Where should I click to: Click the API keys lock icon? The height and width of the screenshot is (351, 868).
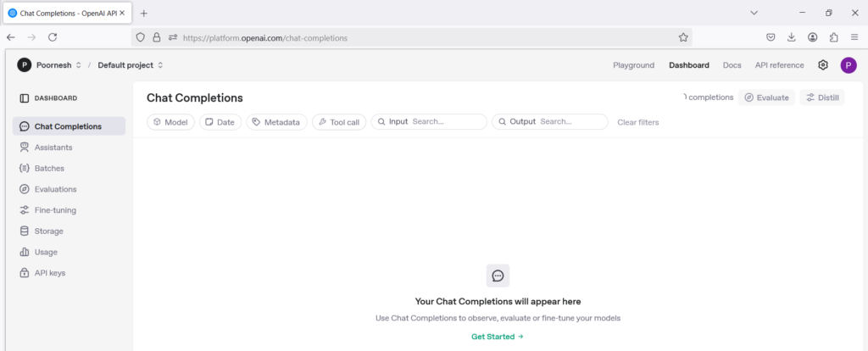(x=24, y=273)
